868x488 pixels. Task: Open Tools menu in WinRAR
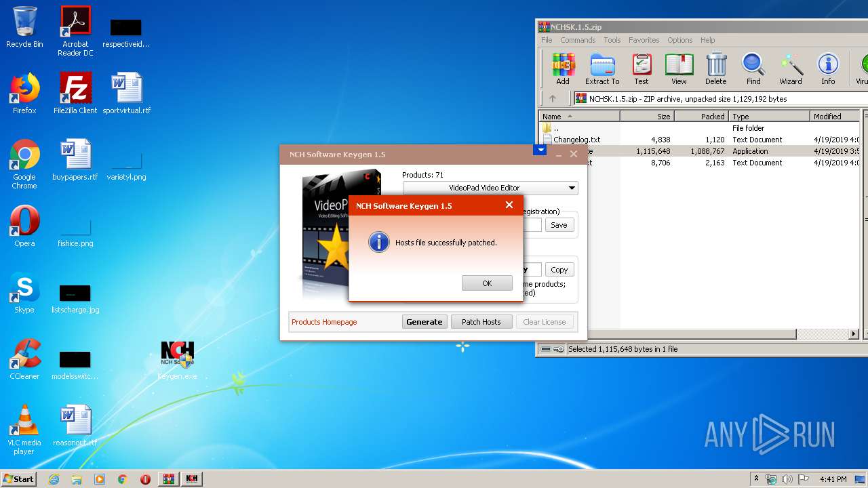pyautogui.click(x=612, y=40)
